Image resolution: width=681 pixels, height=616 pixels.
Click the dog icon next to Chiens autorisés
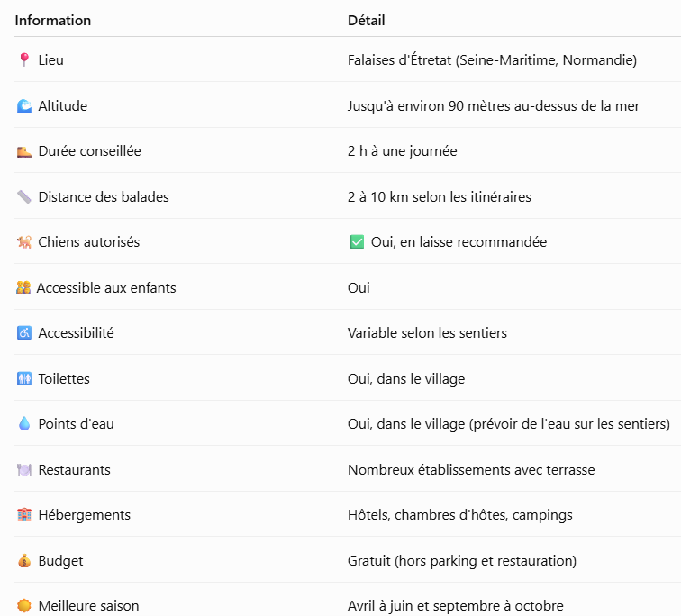24,241
